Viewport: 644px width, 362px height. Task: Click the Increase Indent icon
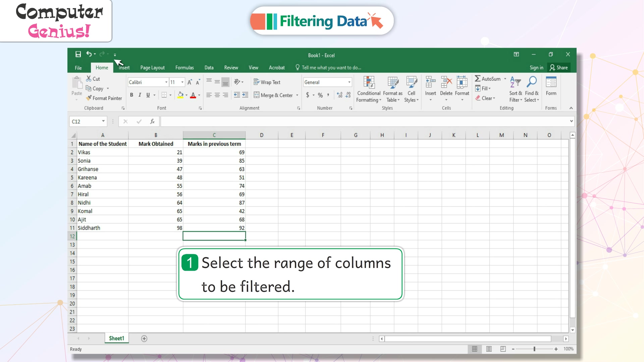coord(245,95)
